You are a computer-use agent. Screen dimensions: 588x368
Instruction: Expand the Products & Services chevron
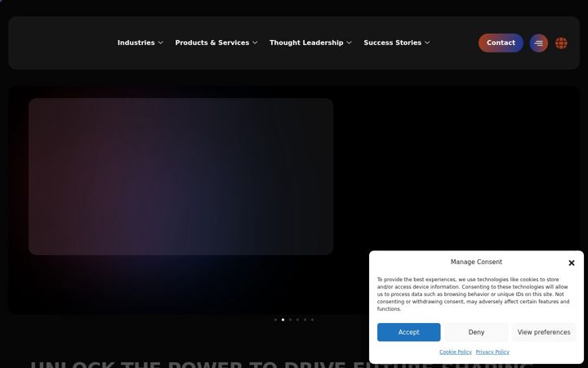pos(255,43)
